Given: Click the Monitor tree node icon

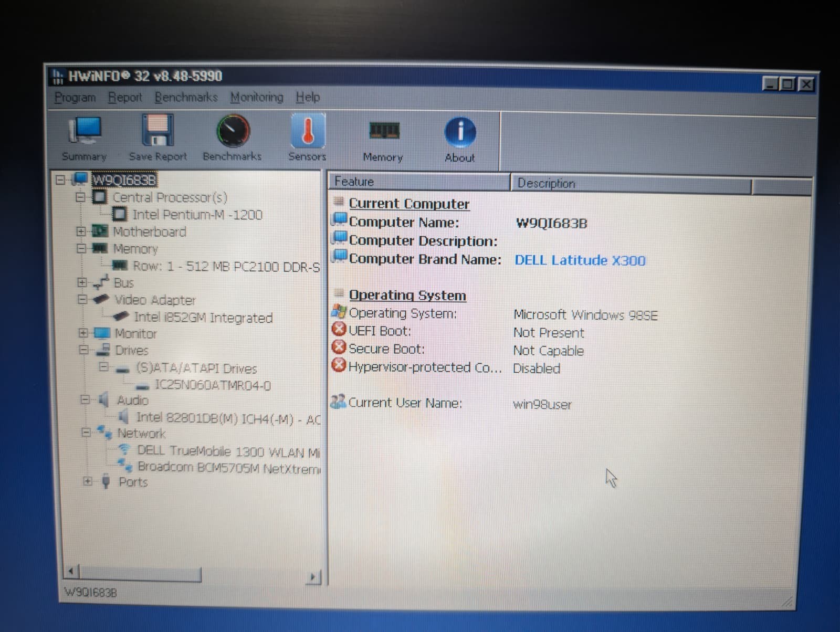Looking at the screenshot, I should tap(102, 333).
